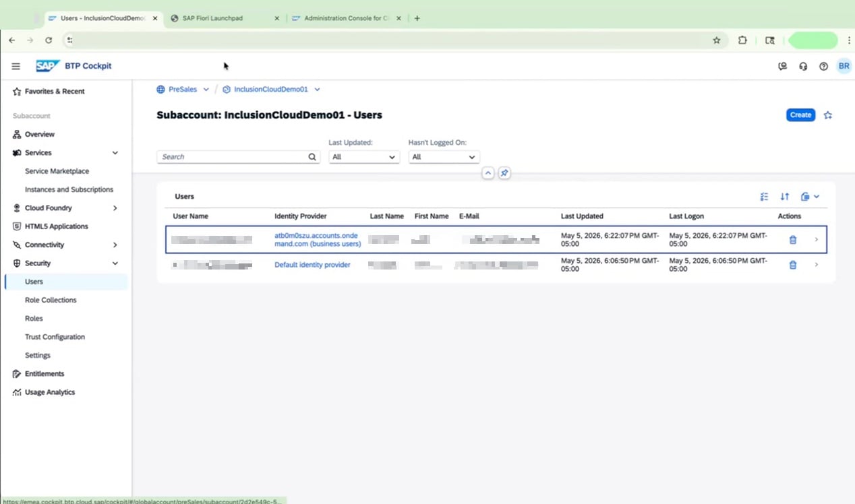This screenshot has height=504, width=855.
Task: Expand the PreSales breadcrumb dropdown
Action: tap(206, 90)
